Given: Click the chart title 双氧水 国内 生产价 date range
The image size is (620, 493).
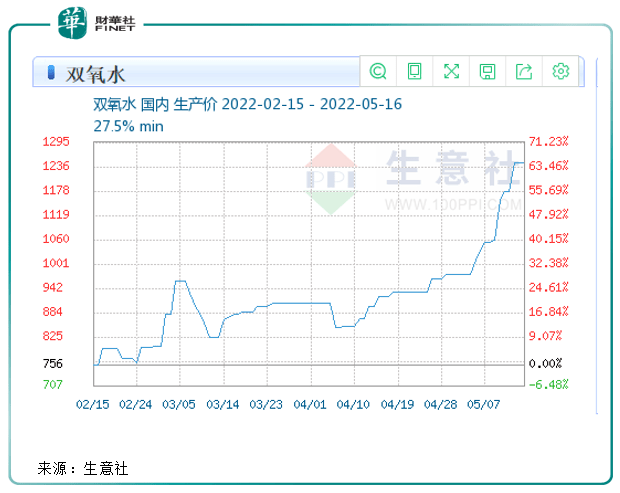Looking at the screenshot, I should click(248, 104).
